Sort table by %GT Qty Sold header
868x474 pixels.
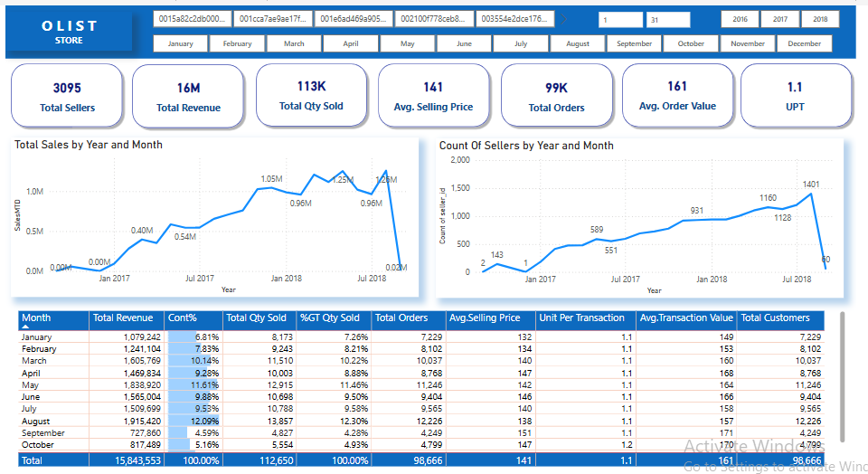pyautogui.click(x=334, y=320)
